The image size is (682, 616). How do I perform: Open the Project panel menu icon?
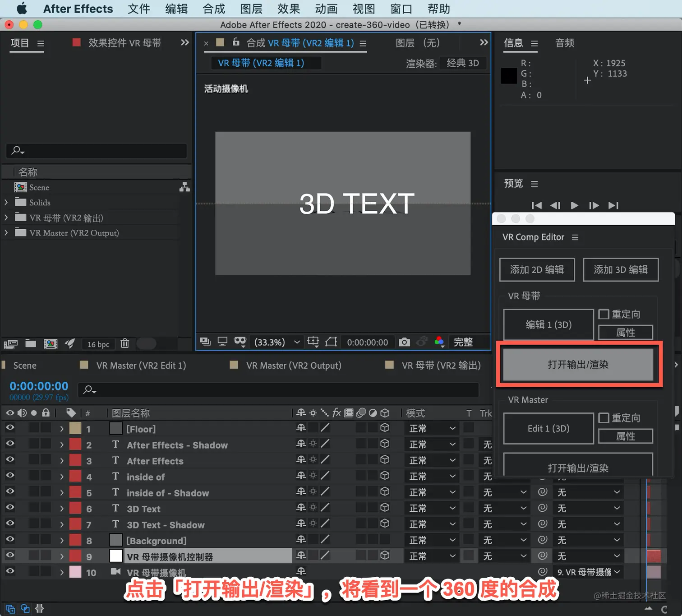point(41,43)
